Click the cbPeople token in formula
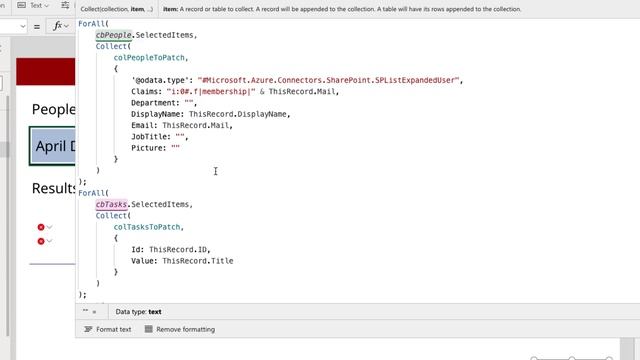Viewport: 640px width, 360px height. tap(113, 35)
